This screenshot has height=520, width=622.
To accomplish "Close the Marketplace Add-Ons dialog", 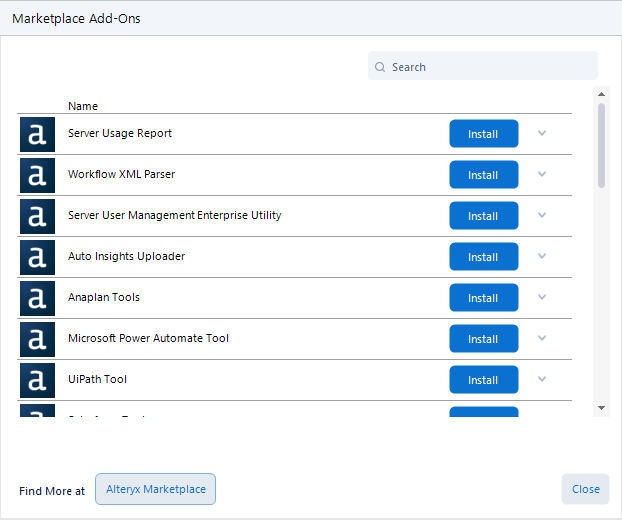I will tap(585, 489).
